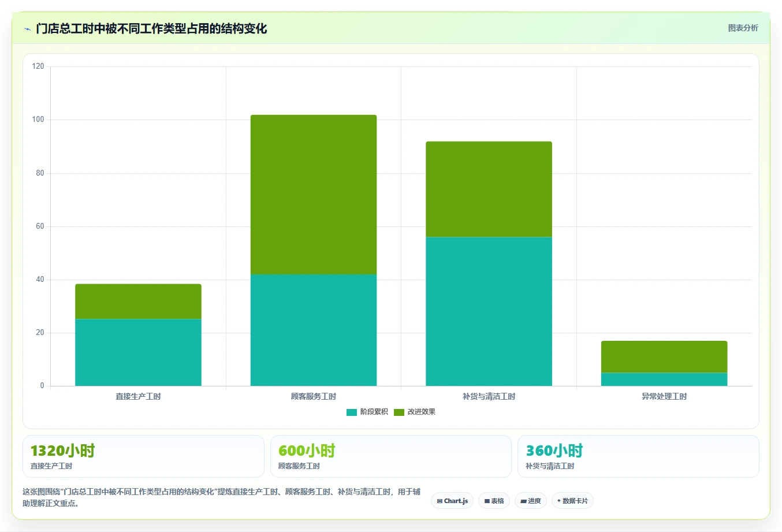Screen dimensions: 782x532
Task: Click the 120 y-axis value
Action: 38,66
